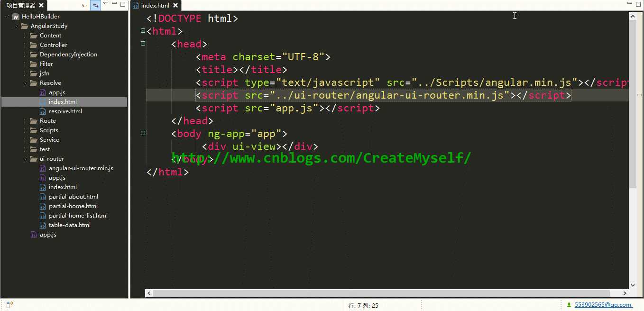644x311 pixels.
Task: Click the editor vertical scrollbar thumb
Action: click(633, 104)
